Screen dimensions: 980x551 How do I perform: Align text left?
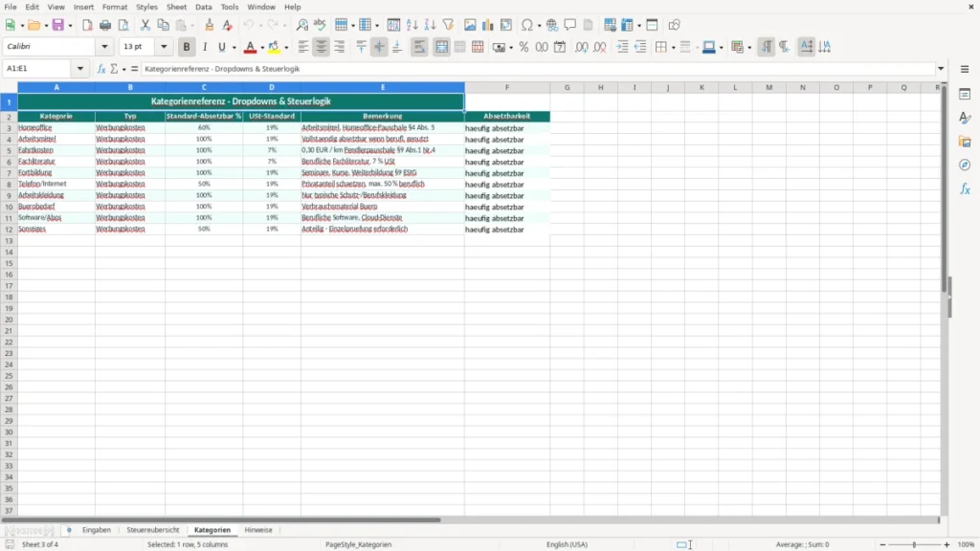point(303,47)
